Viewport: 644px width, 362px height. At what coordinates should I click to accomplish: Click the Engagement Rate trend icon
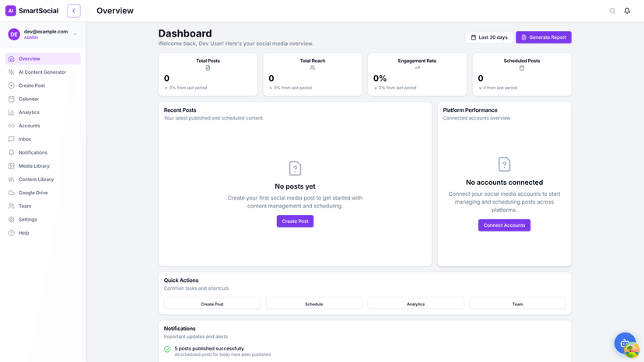(x=418, y=68)
